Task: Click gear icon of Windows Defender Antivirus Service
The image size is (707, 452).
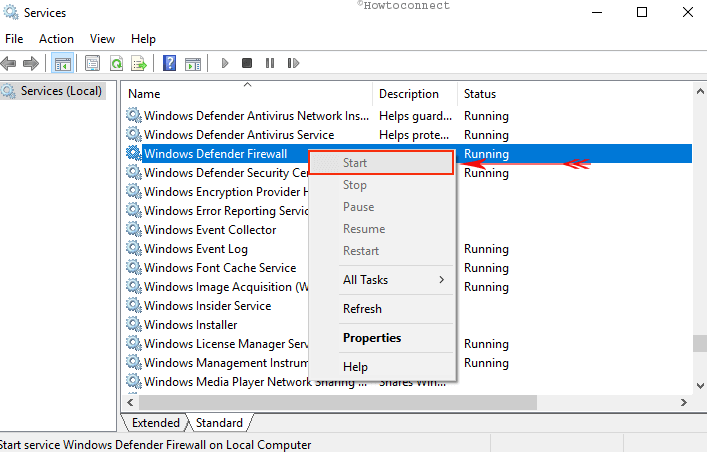Action: [133, 134]
